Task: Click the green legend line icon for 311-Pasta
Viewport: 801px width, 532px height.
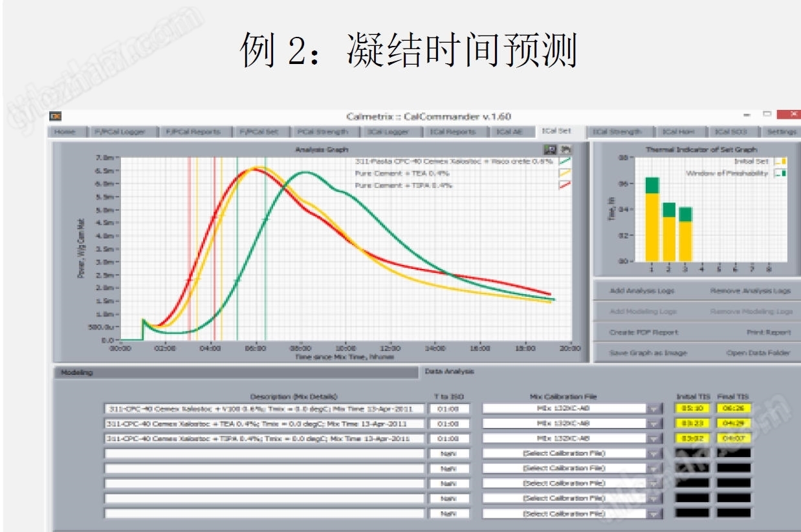Action: [x=564, y=162]
